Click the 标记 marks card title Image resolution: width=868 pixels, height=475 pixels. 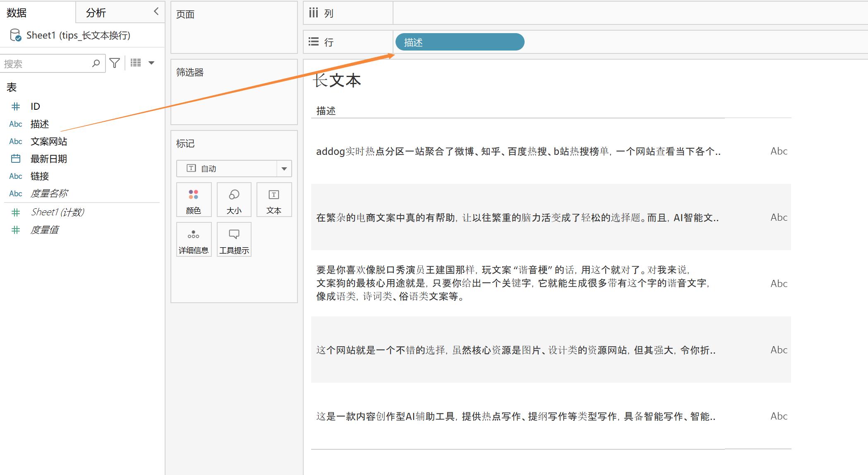pos(185,144)
